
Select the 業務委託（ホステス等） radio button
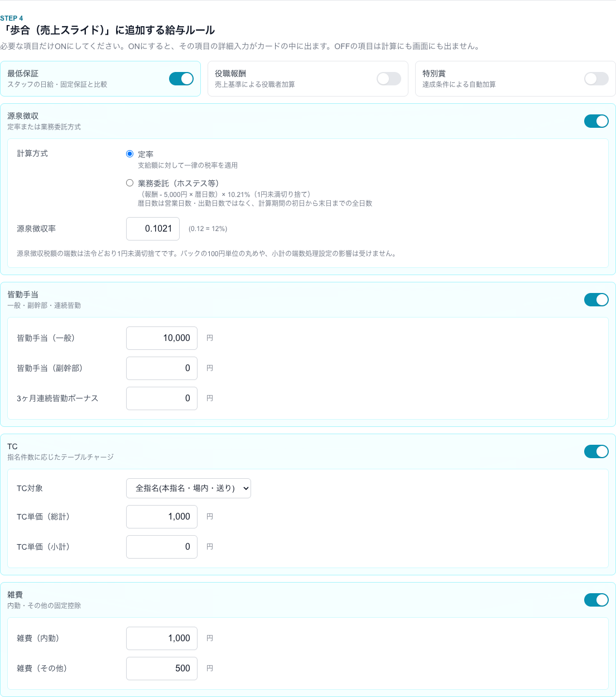130,182
